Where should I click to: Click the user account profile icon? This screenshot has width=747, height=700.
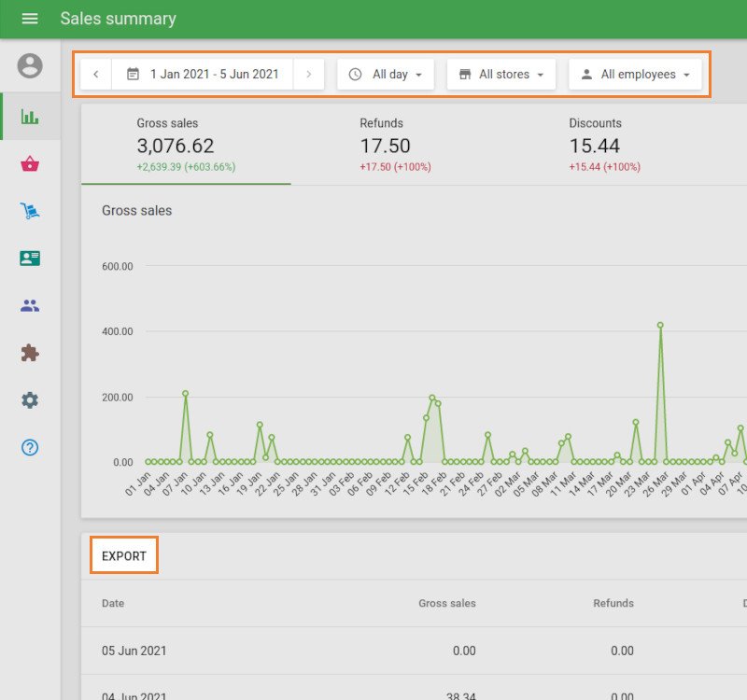tap(30, 65)
